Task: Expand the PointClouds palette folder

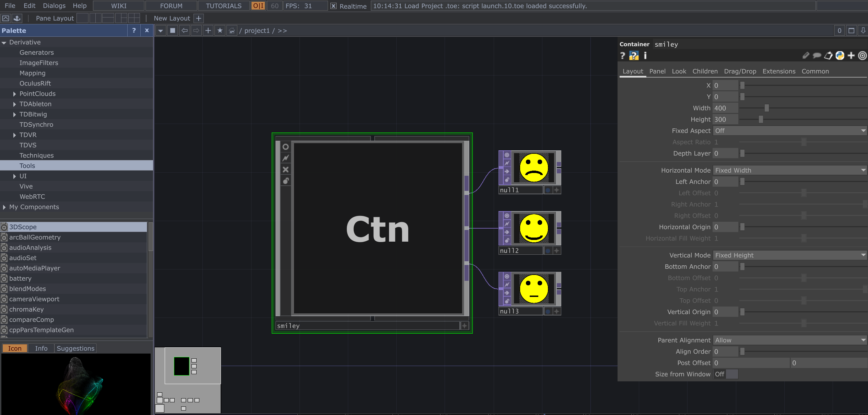Action: [14, 94]
